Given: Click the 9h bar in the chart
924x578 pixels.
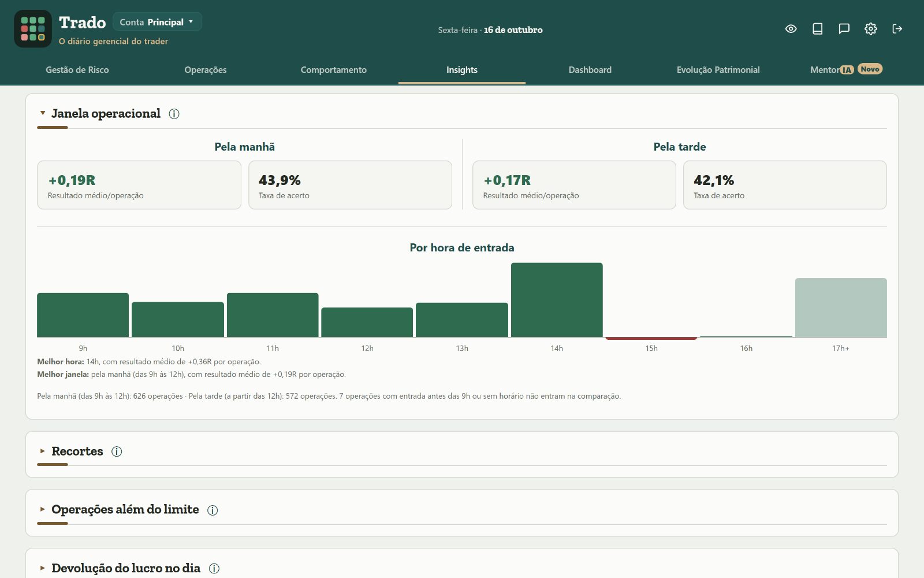Looking at the screenshot, I should tap(83, 315).
